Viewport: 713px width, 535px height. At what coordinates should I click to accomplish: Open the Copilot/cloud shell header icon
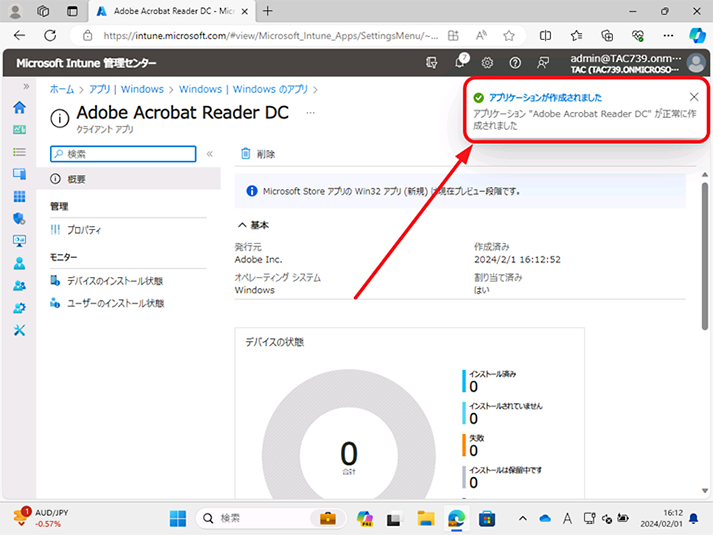tap(432, 63)
